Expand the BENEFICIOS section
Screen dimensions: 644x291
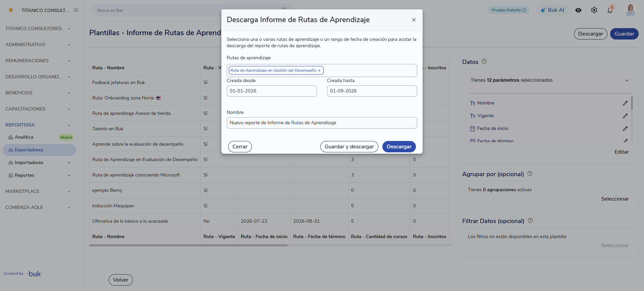[39, 93]
